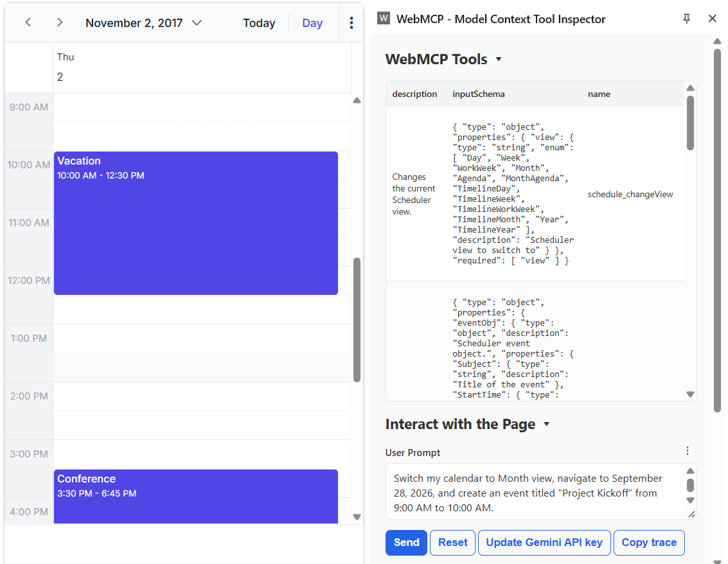This screenshot has width=728, height=564.
Task: Click Update Gemini API key button
Action: click(x=544, y=542)
